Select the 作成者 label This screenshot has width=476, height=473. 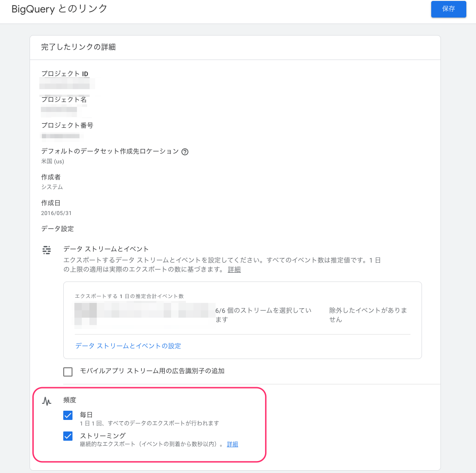click(x=51, y=177)
